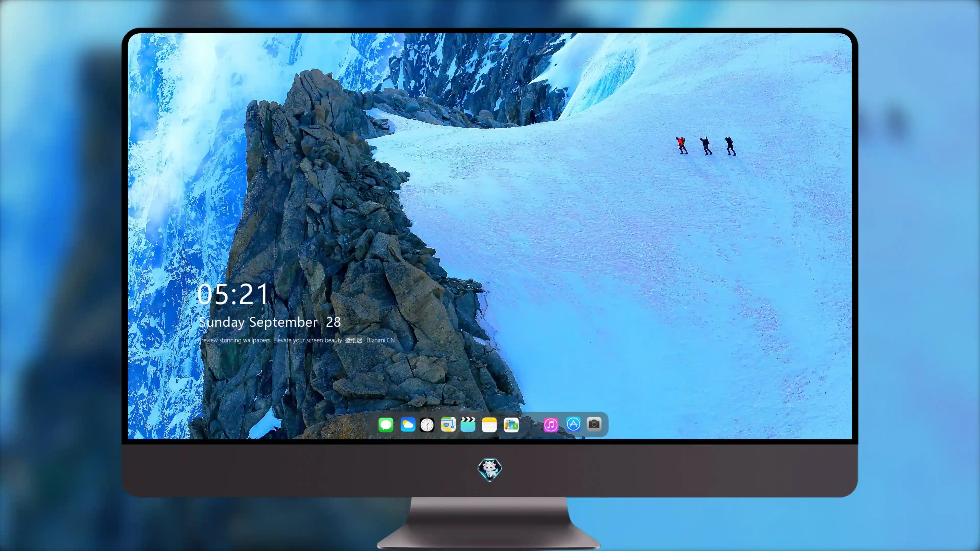Open the App Store icon in dock

coord(573,424)
